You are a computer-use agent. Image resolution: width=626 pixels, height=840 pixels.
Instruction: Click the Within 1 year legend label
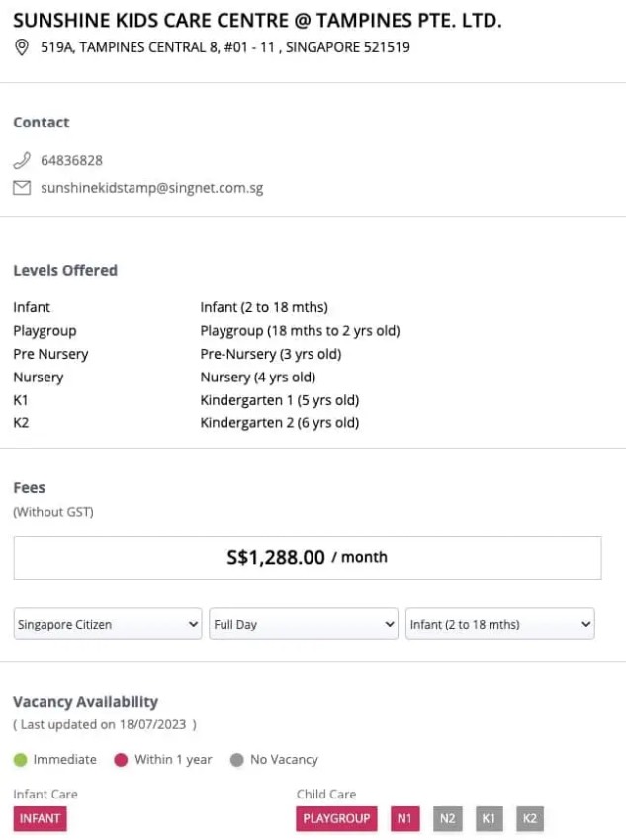click(173, 760)
